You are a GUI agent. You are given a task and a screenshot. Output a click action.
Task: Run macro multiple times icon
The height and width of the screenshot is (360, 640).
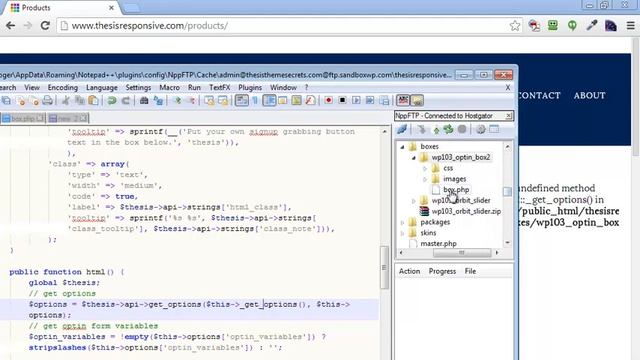370,100
